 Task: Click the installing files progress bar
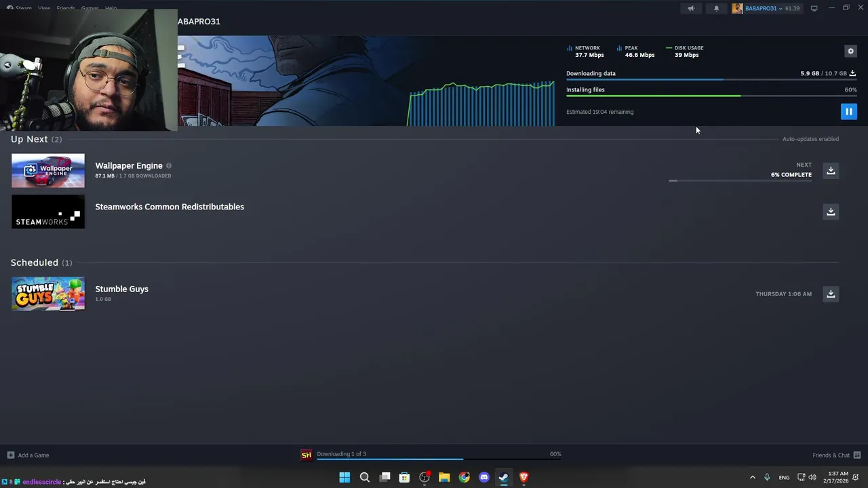(x=711, y=96)
